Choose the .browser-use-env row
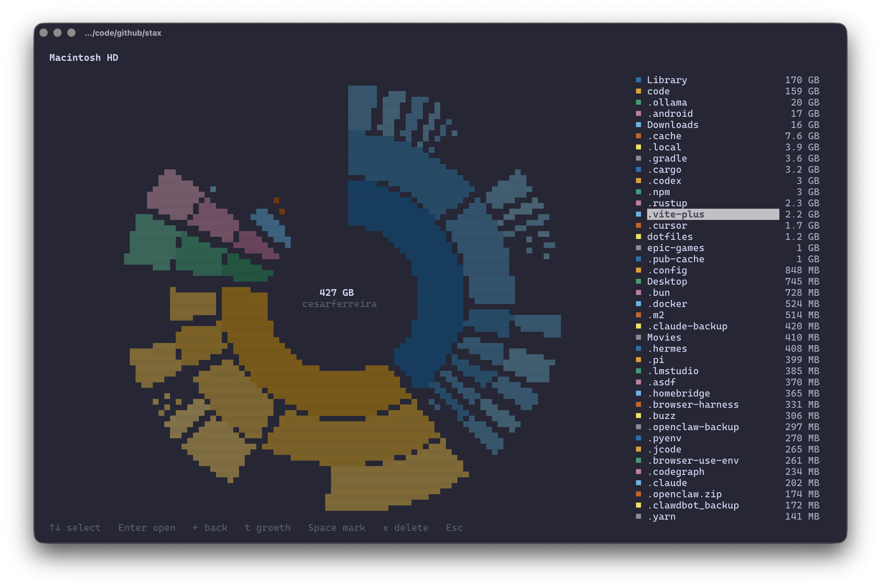Viewport: 881px width, 588px height. pos(727,460)
